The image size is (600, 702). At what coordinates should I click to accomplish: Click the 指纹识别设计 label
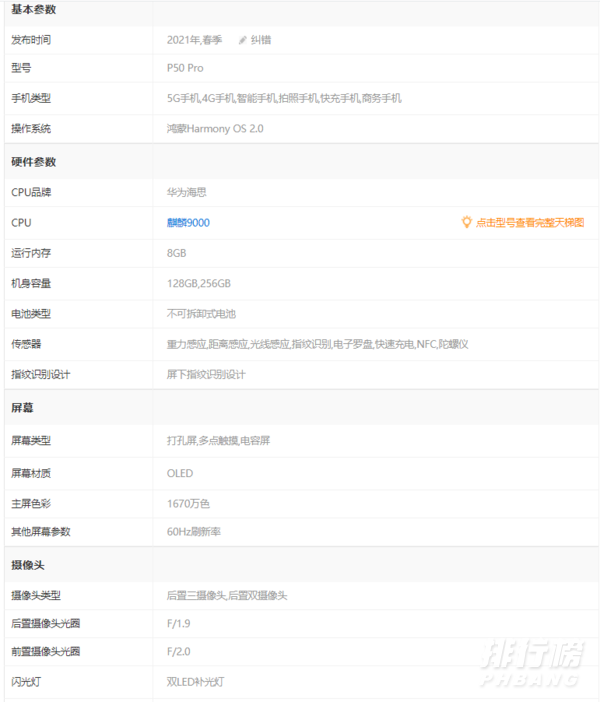(41, 375)
